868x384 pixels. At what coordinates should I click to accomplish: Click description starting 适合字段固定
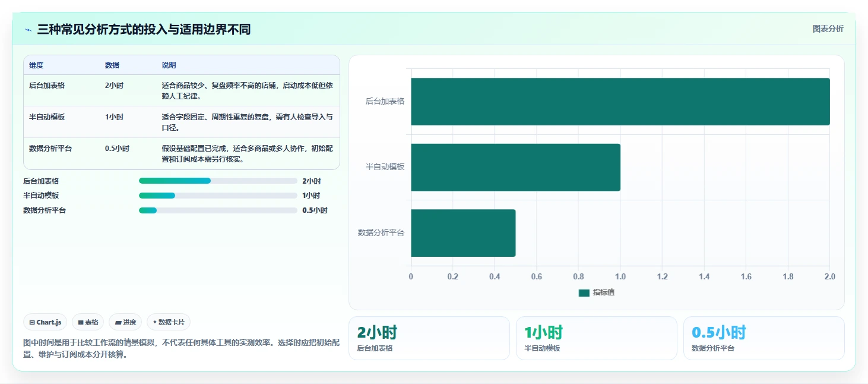coord(248,122)
